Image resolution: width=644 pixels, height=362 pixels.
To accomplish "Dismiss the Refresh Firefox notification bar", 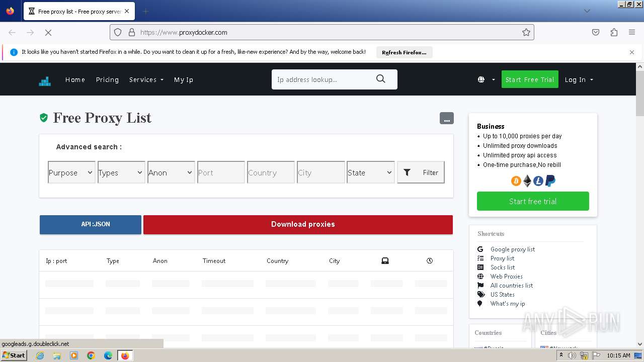I will click(x=632, y=52).
